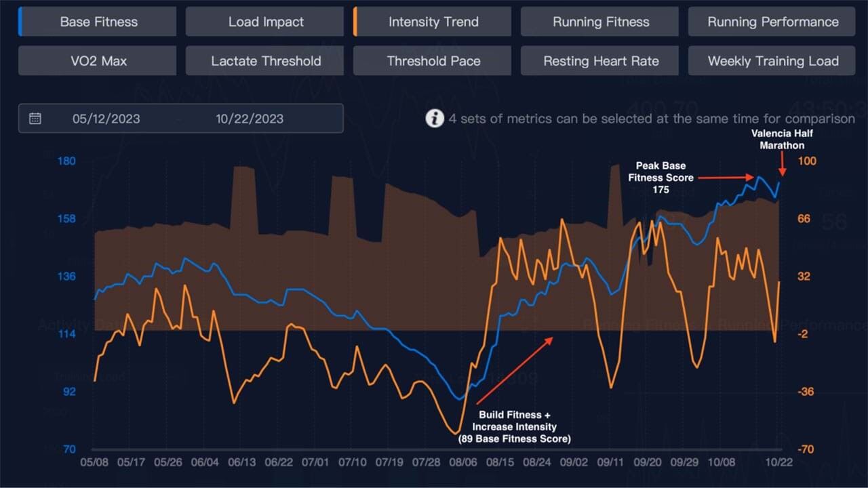Viewport: 868px width, 488px height.
Task: Open the end date 10/22/2023 picker
Action: click(x=250, y=119)
